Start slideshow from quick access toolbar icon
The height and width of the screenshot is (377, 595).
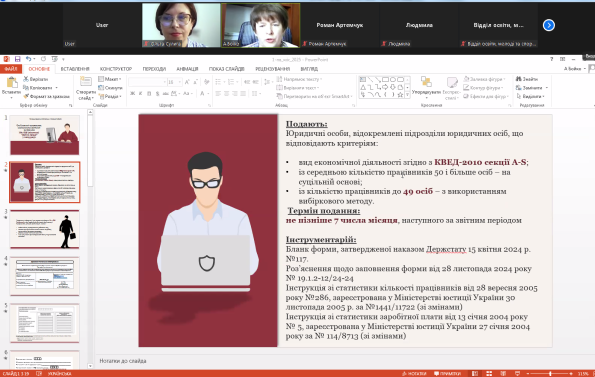pos(55,59)
